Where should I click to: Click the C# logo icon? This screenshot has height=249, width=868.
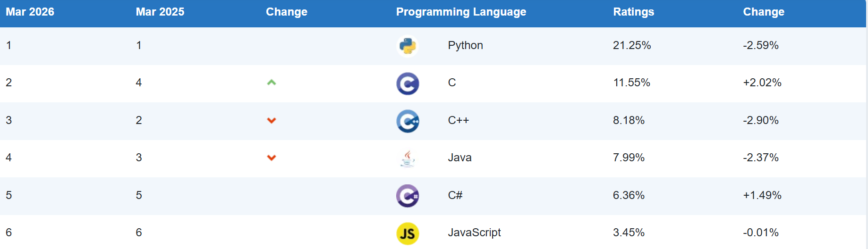pos(408,196)
